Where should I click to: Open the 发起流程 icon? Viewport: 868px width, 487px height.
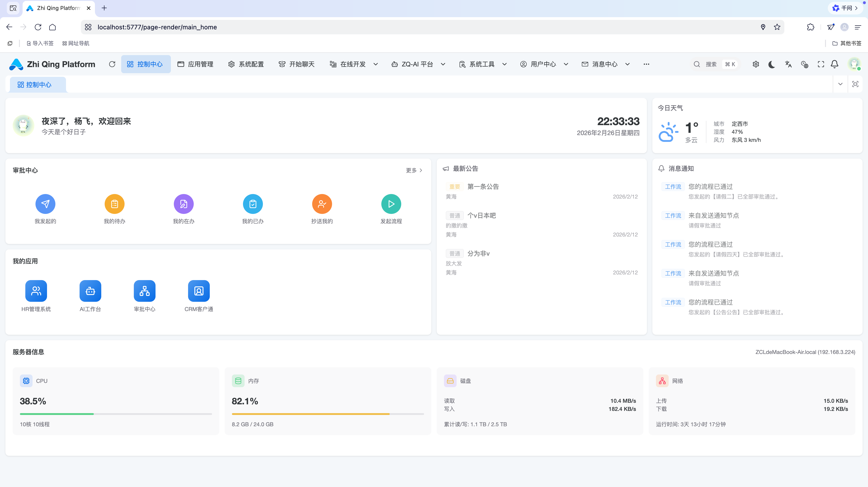point(391,204)
